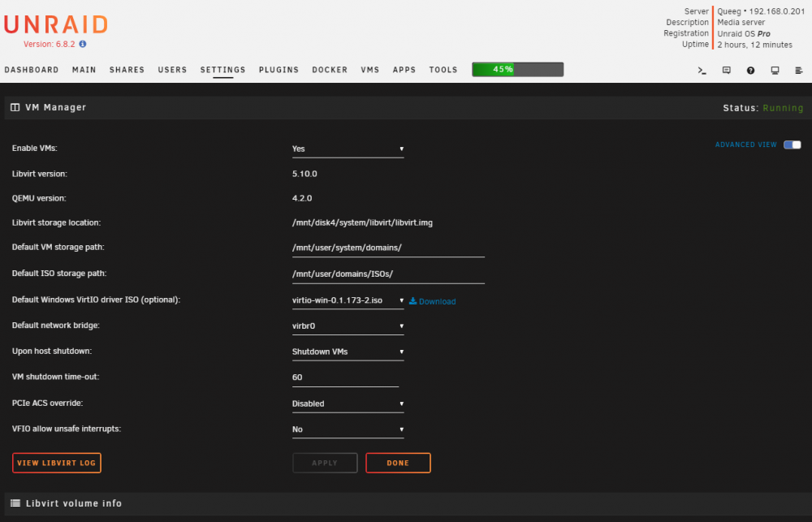Open the system log icon

pos(798,71)
